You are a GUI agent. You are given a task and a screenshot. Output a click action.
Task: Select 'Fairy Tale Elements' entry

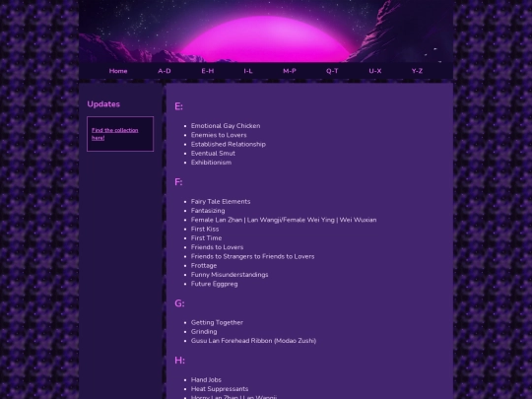coord(221,202)
